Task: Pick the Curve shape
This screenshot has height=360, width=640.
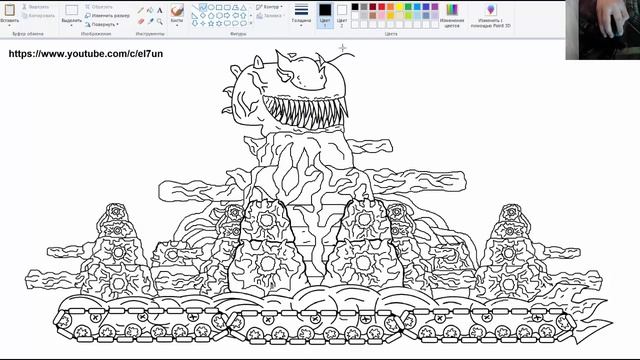Action: click(203, 7)
